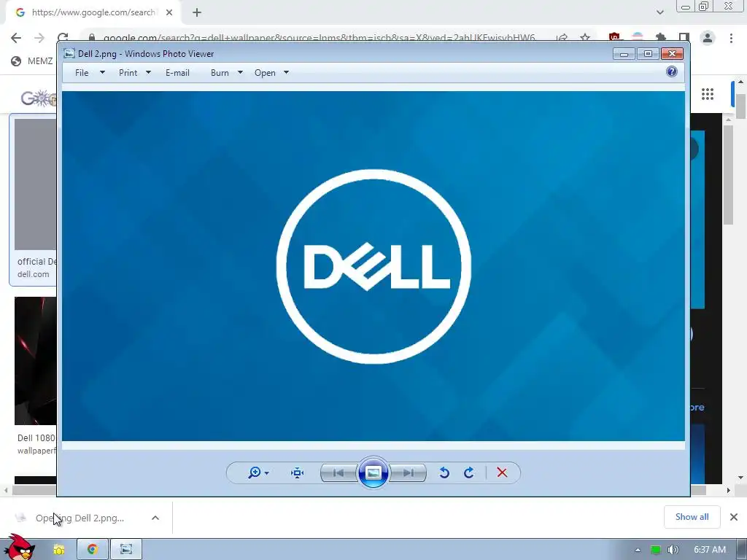Close the Chrome downloads bar
Image resolution: width=747 pixels, height=560 pixels.
tap(734, 517)
